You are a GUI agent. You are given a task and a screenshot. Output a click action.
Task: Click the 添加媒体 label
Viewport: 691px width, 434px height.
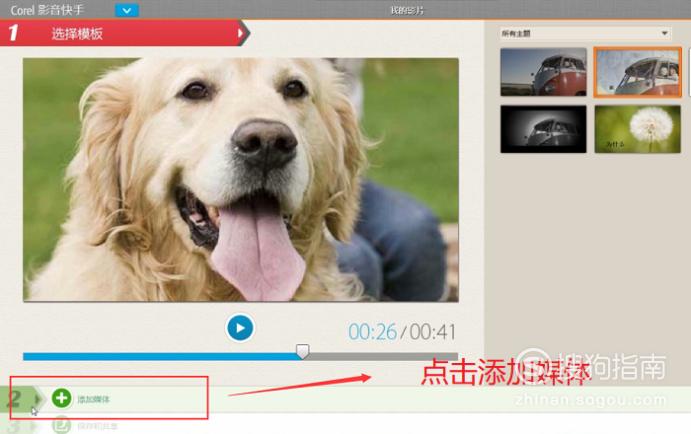point(93,400)
